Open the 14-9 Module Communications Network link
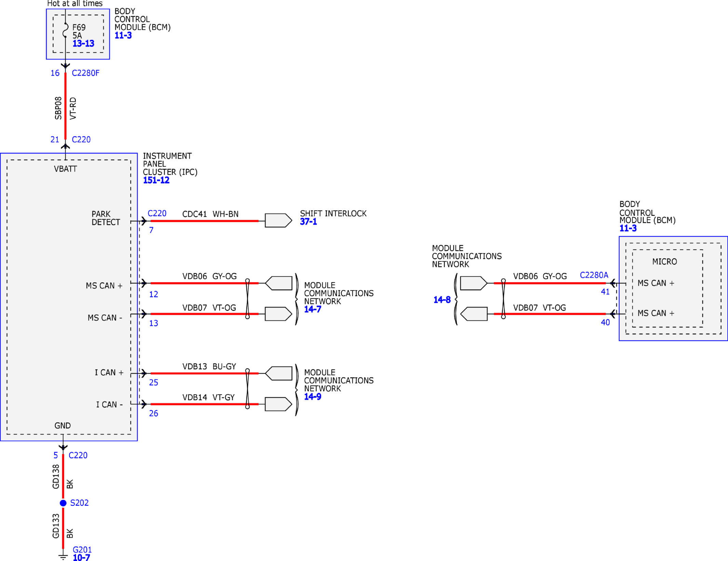728x561 pixels. tap(313, 397)
